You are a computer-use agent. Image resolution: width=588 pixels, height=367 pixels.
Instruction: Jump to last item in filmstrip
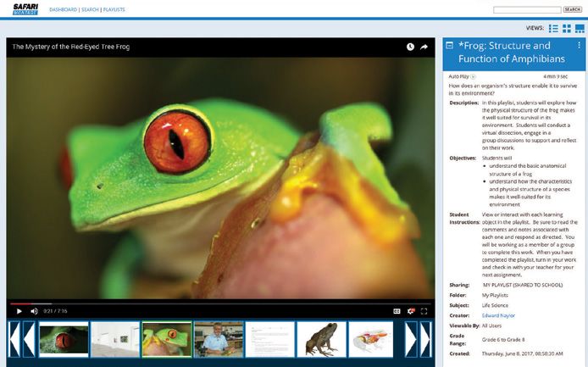point(425,339)
